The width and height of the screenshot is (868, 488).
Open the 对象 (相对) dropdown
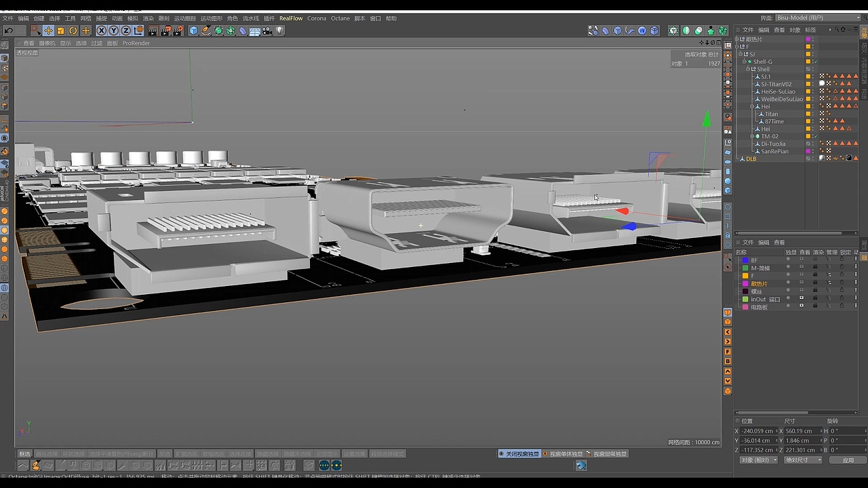click(758, 460)
